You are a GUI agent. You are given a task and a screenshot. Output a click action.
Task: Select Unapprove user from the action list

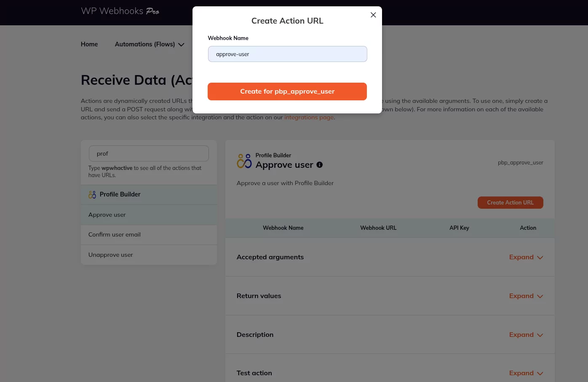110,255
